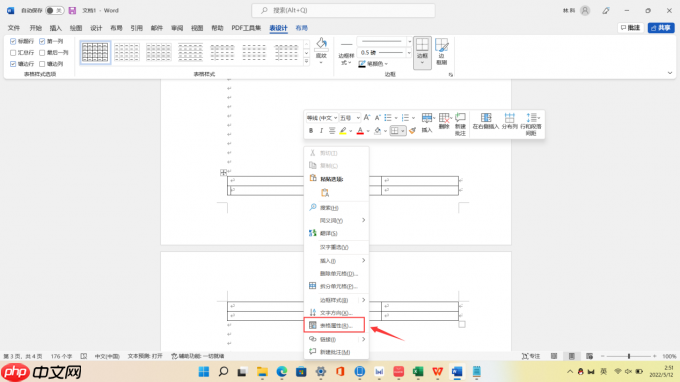The image size is (680, 382).
Task: Click the bullet list icon in mini toolbar
Action: pyautogui.click(x=388, y=118)
